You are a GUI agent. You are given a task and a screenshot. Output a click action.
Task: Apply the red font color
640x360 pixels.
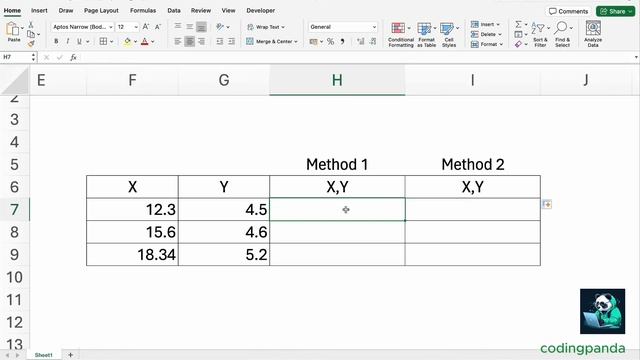pyautogui.click(x=144, y=41)
